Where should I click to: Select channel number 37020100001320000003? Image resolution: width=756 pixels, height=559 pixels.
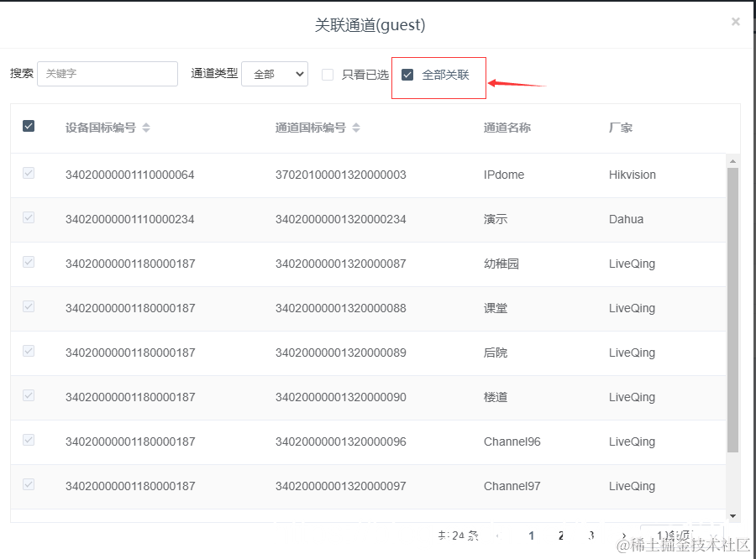click(x=341, y=175)
